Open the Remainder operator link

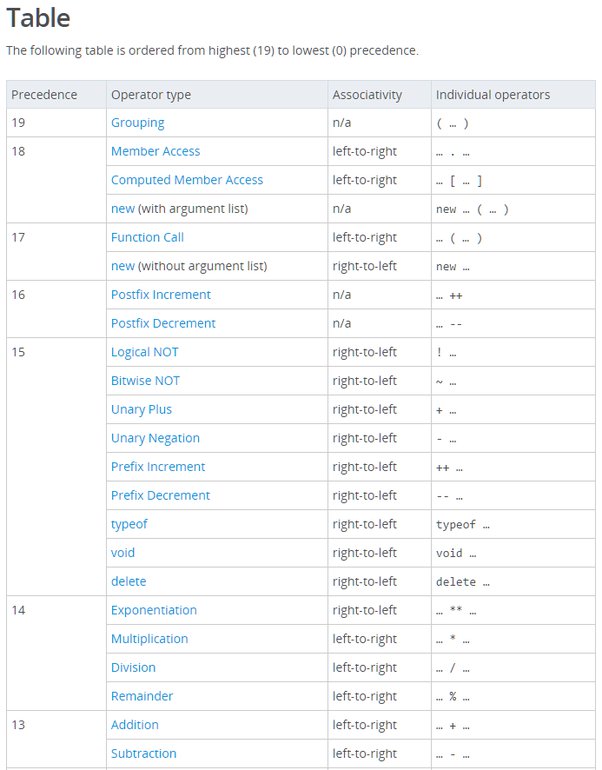click(141, 696)
